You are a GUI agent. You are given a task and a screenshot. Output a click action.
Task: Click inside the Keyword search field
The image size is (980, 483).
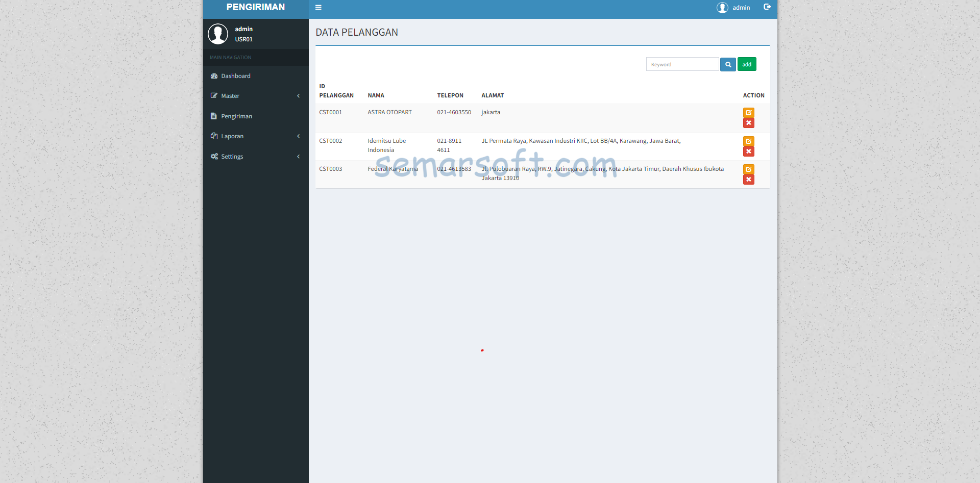pos(682,64)
